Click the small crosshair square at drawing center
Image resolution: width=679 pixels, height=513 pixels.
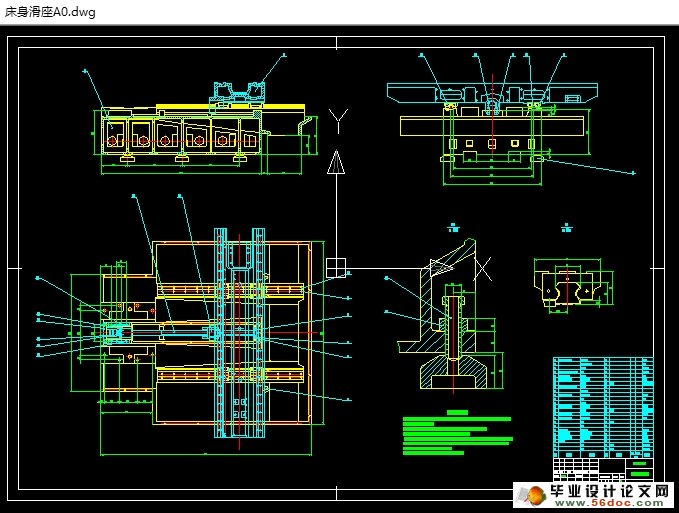(x=336, y=268)
